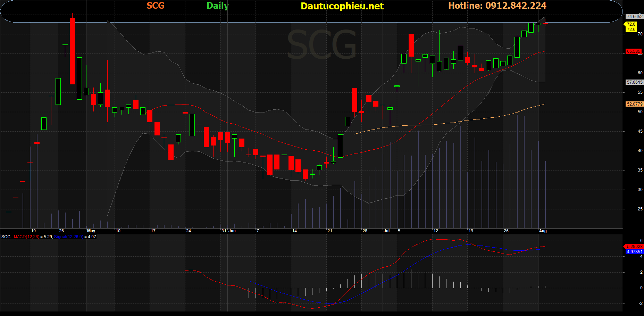Click the blue 4.97351 signal value tag
The height and width of the screenshot is (316, 644).
click(x=634, y=252)
